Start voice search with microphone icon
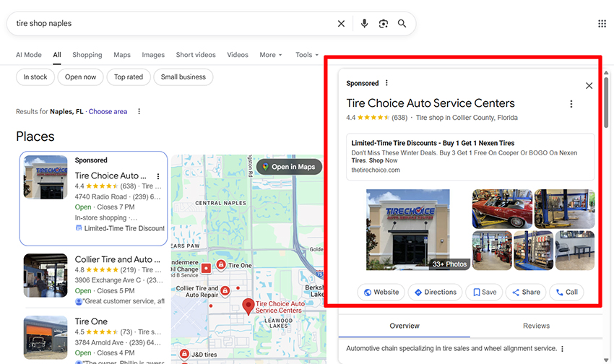The height and width of the screenshot is (364, 614). click(364, 24)
